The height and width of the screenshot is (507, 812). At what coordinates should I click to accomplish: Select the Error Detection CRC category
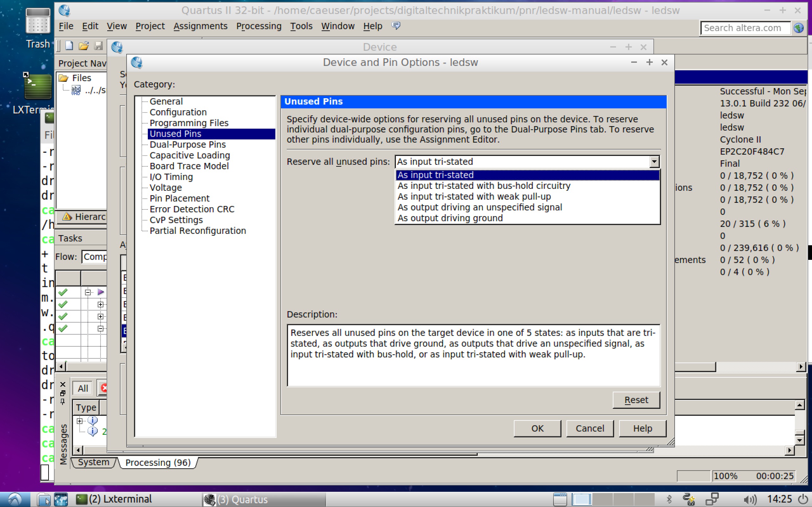click(192, 209)
